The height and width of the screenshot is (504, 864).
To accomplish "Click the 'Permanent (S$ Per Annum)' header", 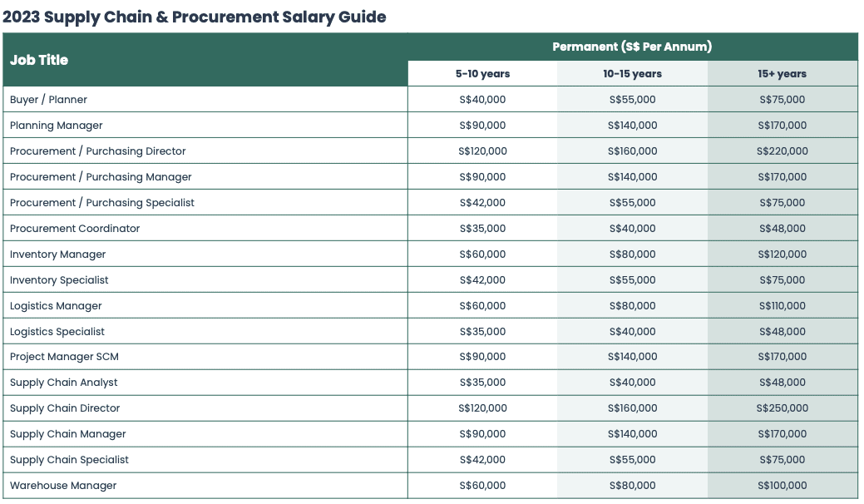I will (632, 47).
